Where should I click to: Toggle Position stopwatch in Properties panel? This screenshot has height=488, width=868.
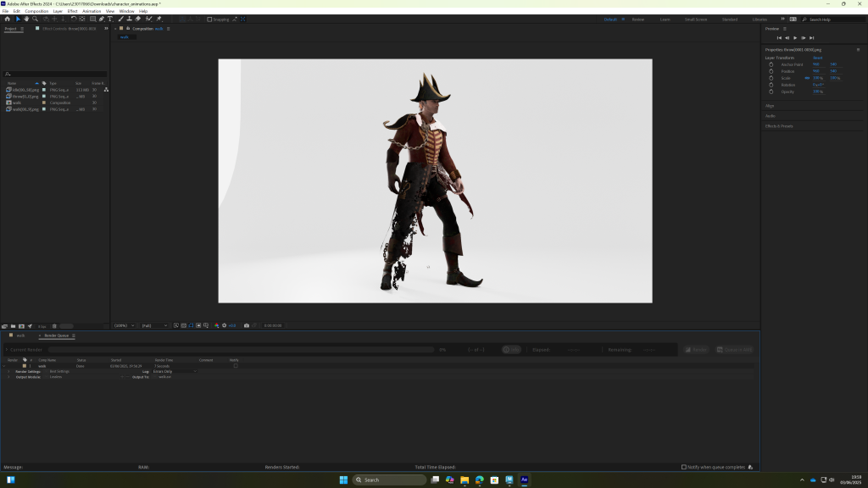pos(771,71)
